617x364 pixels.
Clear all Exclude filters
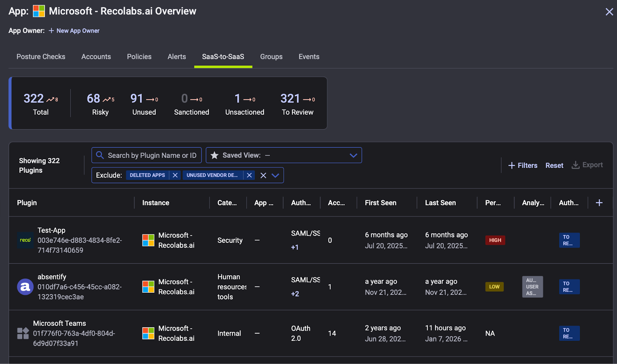tap(263, 175)
